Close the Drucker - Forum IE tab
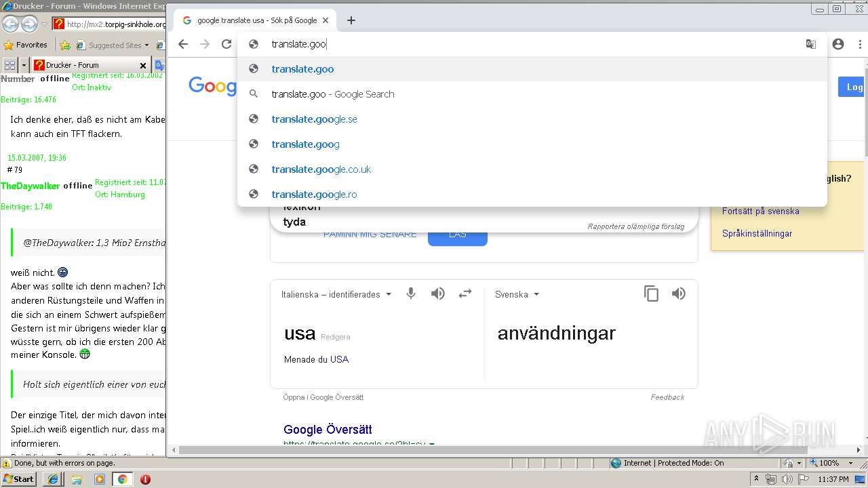 [x=143, y=66]
